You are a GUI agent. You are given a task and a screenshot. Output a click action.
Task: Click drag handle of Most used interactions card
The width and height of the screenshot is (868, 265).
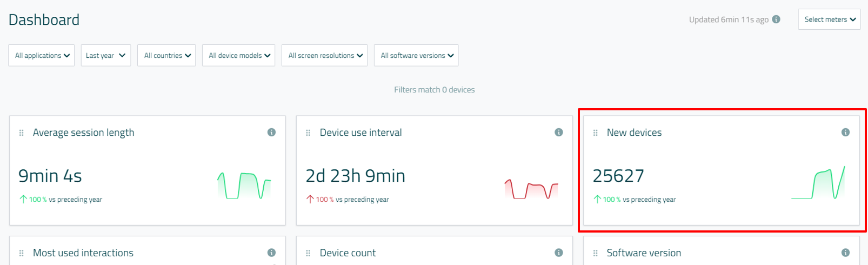click(x=22, y=253)
